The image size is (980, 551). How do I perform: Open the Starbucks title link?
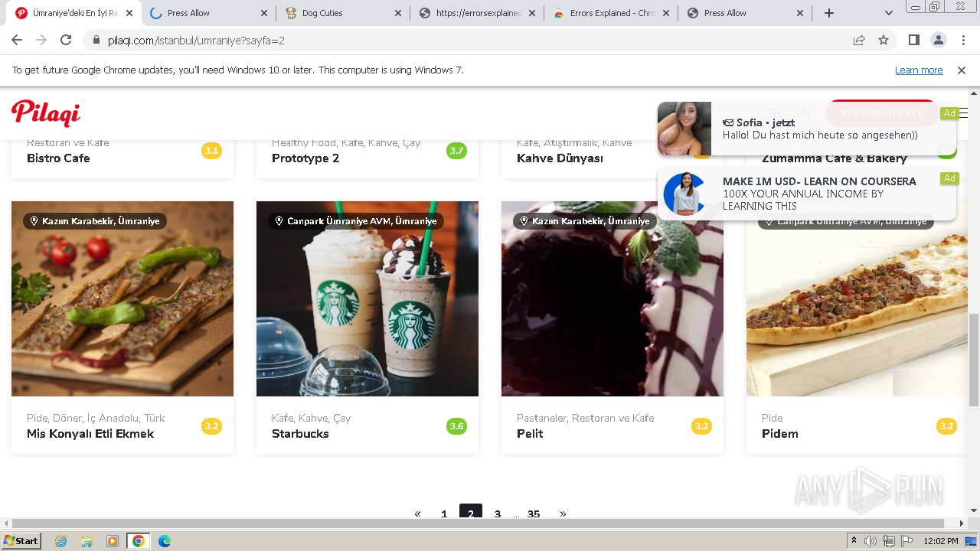coord(300,434)
